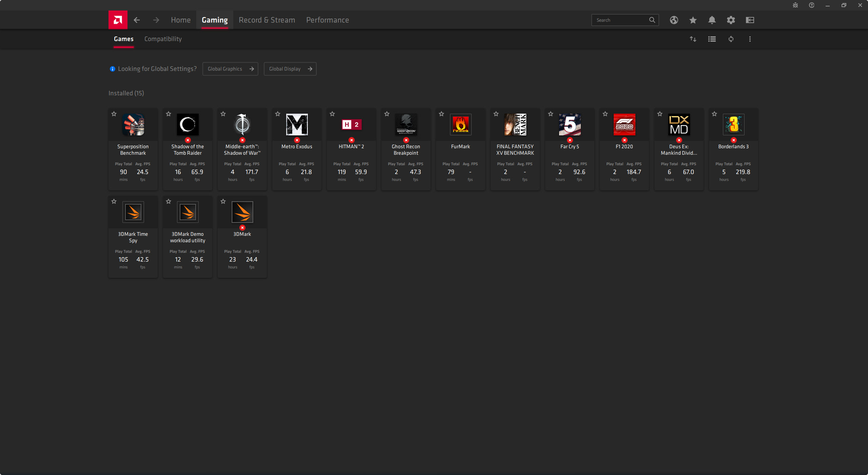Open the settings gear
Screen dimensions: 868x475
click(731, 20)
